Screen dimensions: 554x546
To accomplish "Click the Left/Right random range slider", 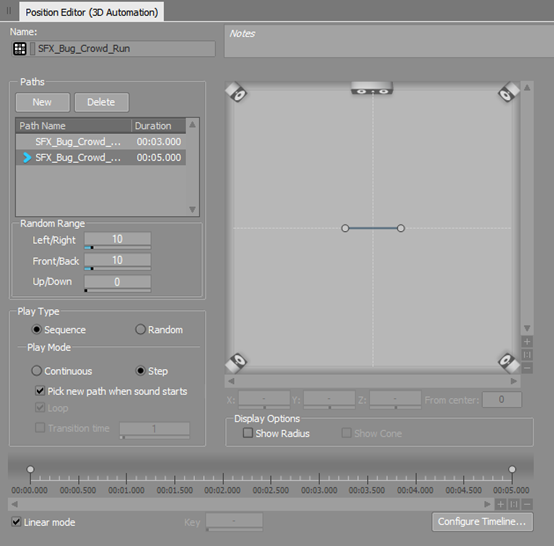I will (118, 248).
